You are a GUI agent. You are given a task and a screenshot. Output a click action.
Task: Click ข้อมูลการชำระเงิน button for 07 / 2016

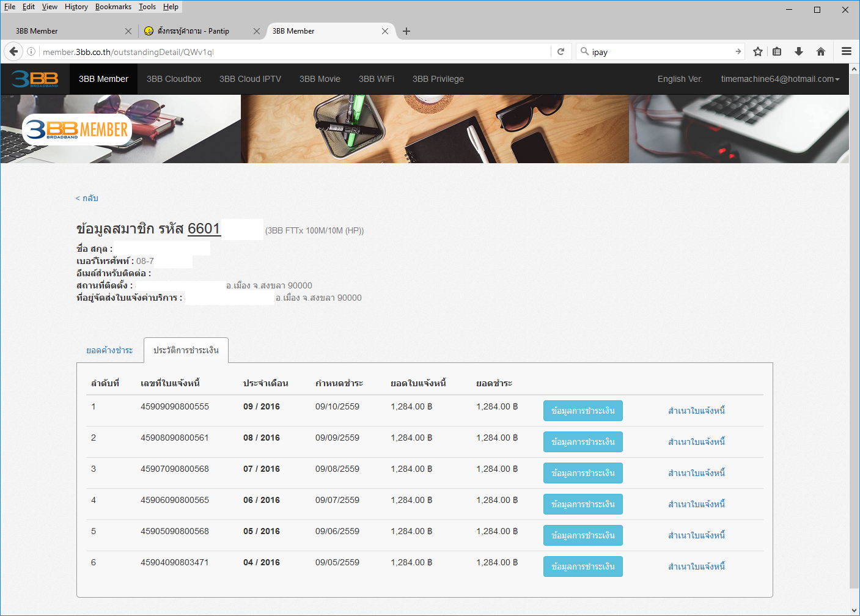coord(583,473)
